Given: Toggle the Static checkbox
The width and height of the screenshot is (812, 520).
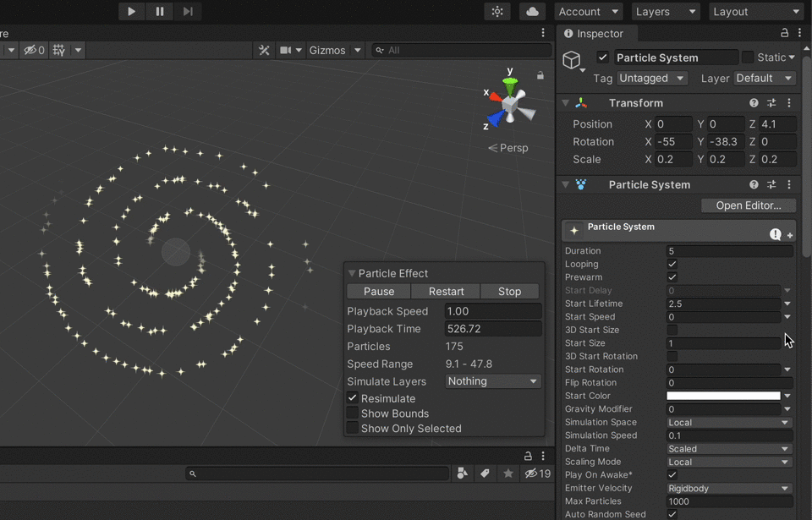Looking at the screenshot, I should (748, 57).
